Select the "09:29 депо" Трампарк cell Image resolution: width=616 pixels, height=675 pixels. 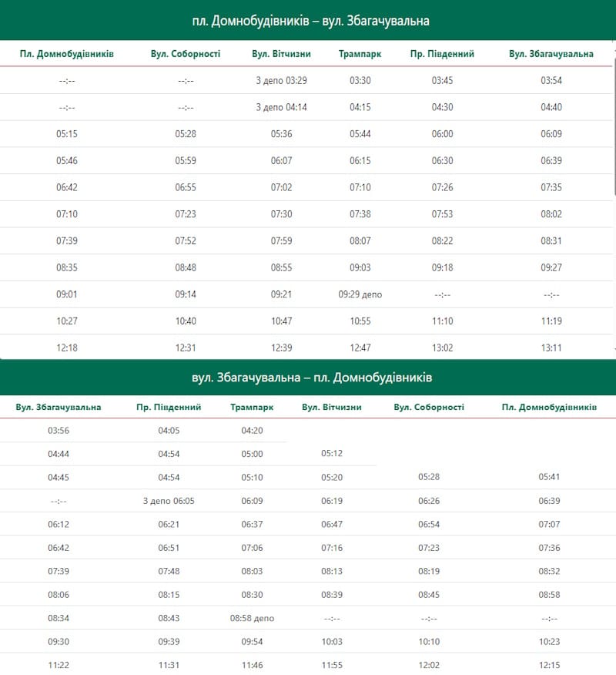360,294
